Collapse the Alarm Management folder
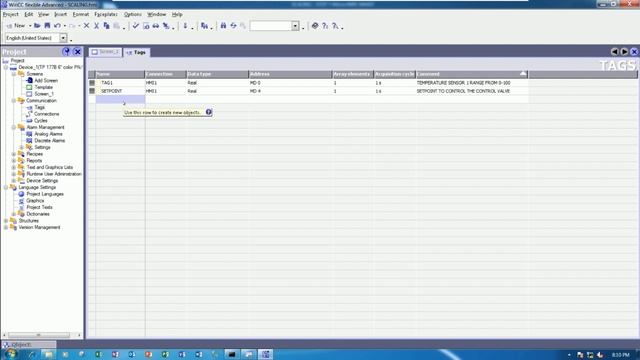 [13, 127]
